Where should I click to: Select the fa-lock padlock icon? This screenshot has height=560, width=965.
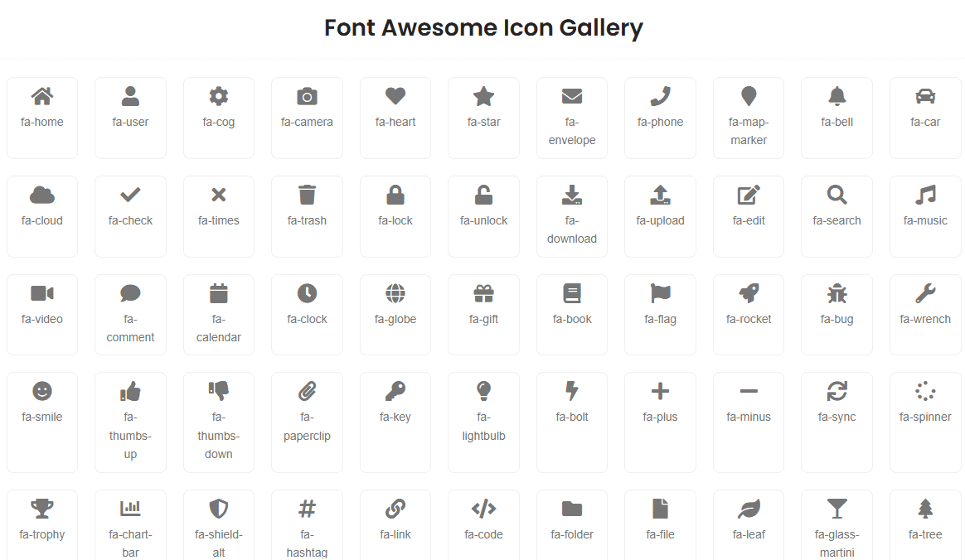pos(395,195)
